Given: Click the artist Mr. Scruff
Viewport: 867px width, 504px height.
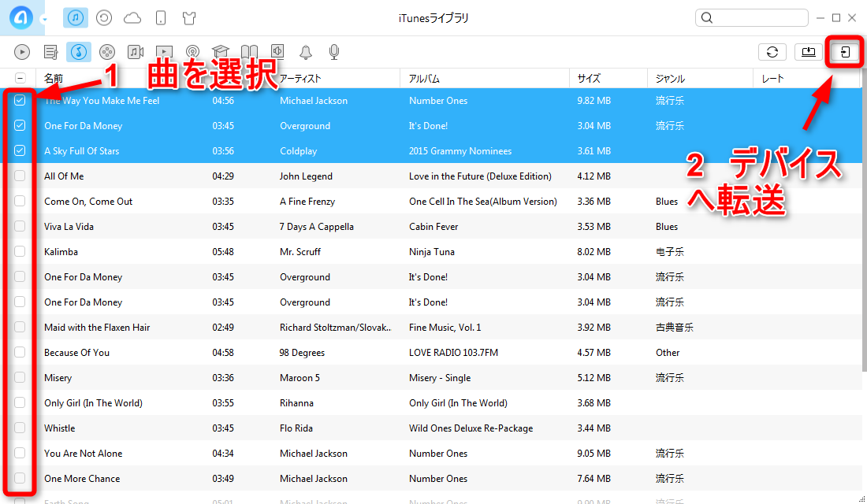Looking at the screenshot, I should click(300, 252).
